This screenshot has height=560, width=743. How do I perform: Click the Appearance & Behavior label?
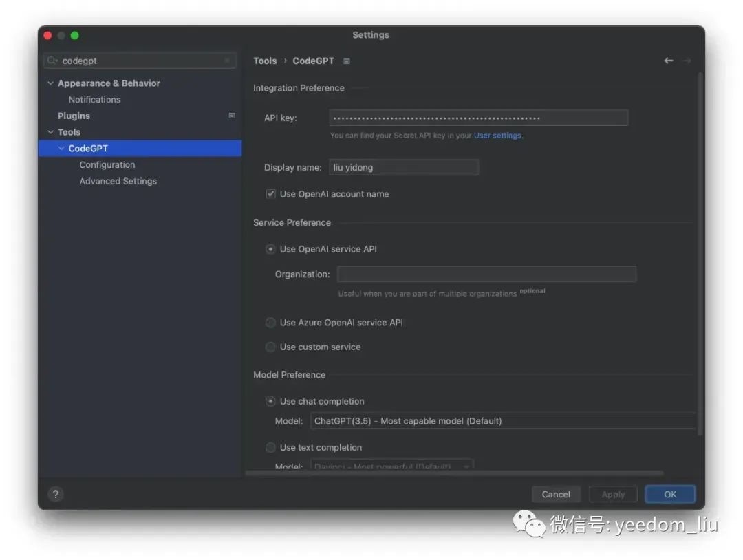[x=109, y=83]
